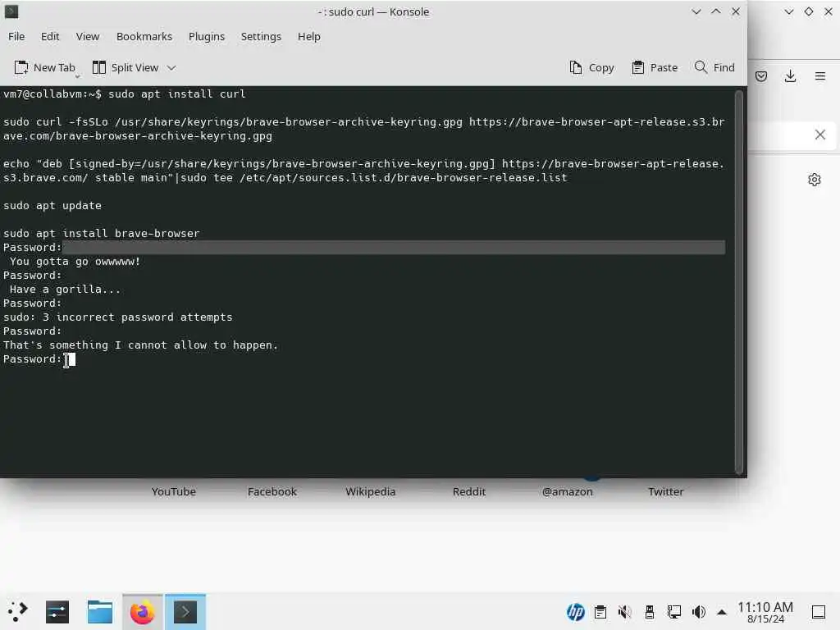Open the Firefox new tab settings gear
The height and width of the screenshot is (630, 840).
[815, 180]
